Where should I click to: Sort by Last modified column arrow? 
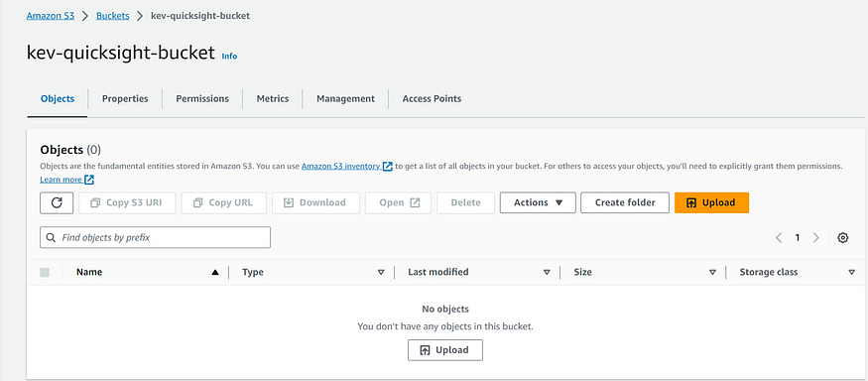[547, 272]
